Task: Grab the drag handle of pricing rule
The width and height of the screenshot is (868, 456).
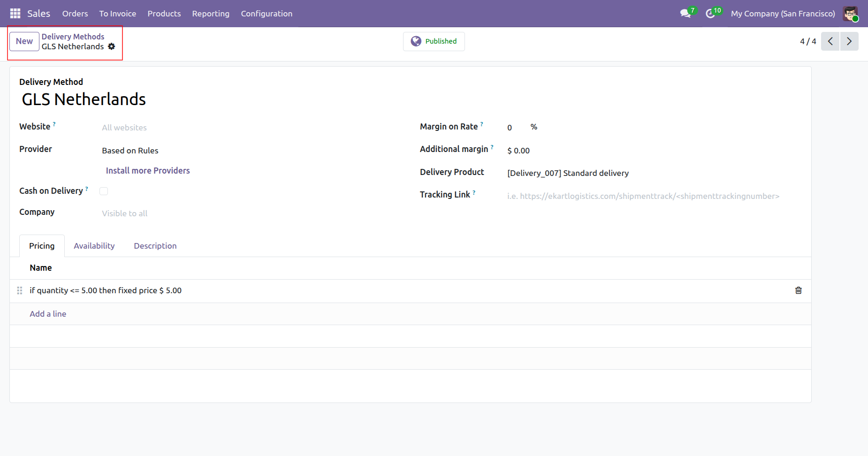Action: click(20, 290)
